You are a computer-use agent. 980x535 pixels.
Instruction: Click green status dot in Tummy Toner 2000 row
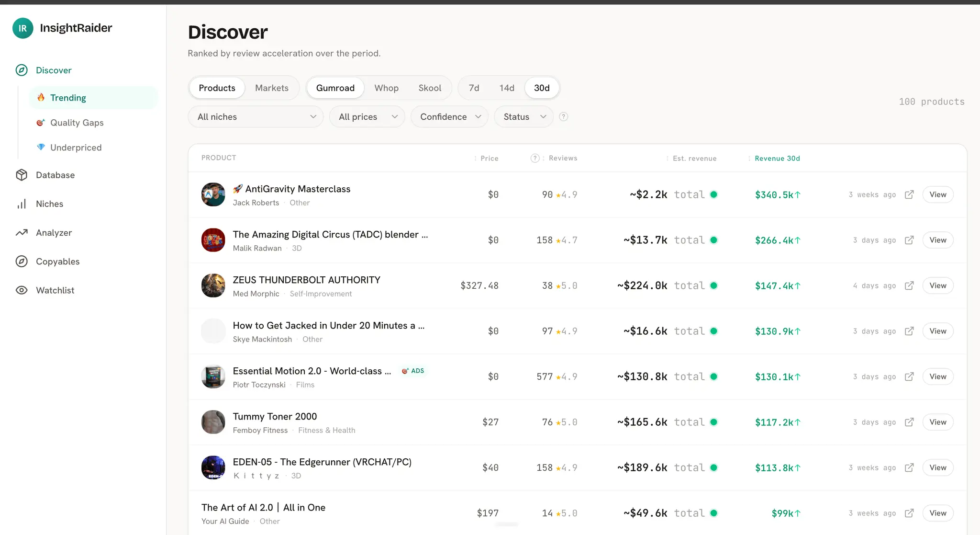[x=713, y=422]
